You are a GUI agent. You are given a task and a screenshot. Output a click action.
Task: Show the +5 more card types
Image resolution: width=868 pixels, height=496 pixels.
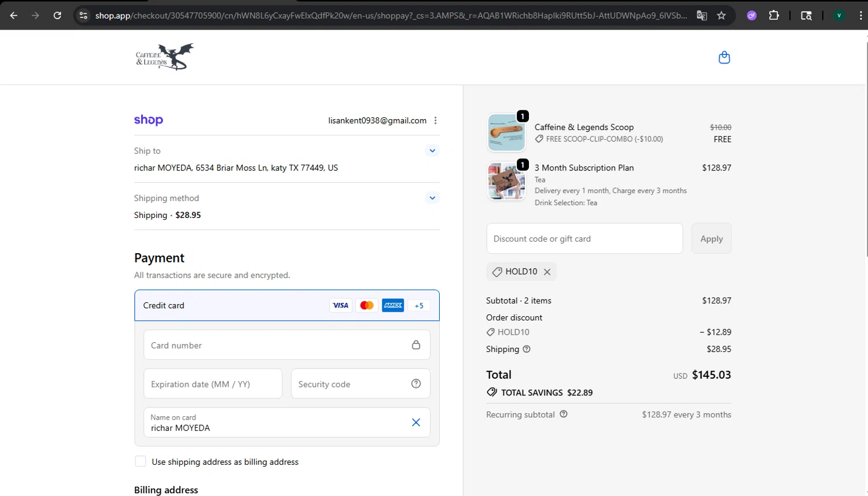419,305
